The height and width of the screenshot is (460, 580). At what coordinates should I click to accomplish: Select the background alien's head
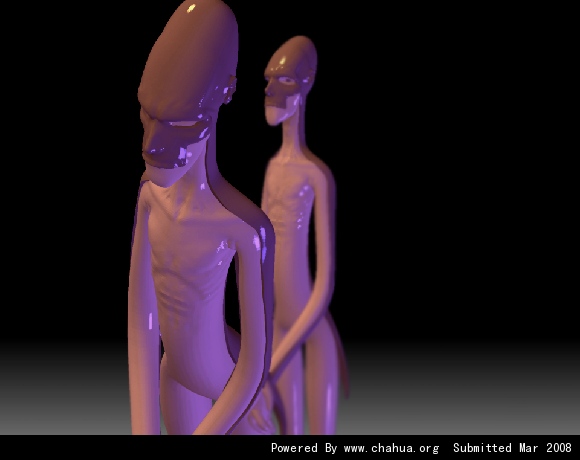(290, 80)
